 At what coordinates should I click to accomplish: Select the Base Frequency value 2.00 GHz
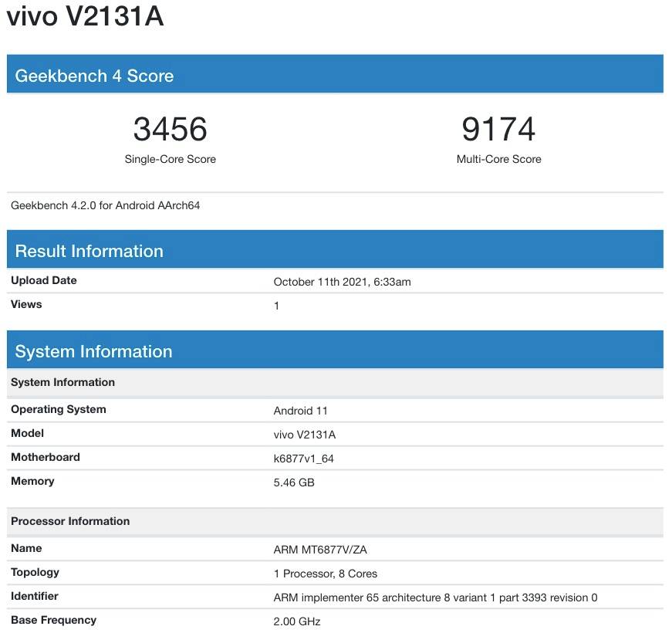296,621
